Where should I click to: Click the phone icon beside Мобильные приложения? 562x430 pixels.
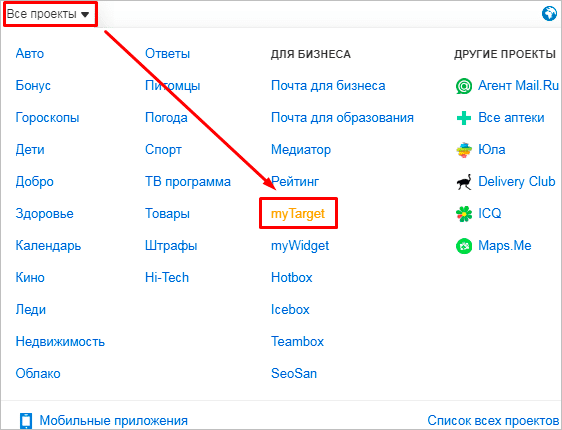pos(26,421)
